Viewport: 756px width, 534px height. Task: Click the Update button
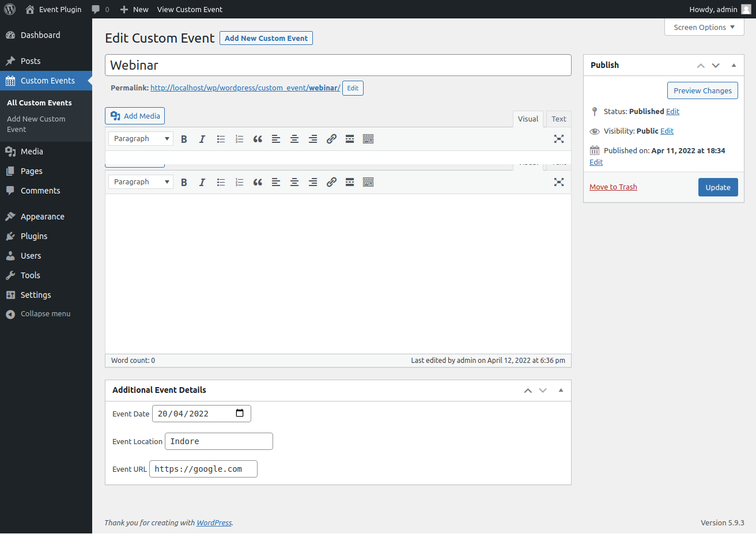point(718,187)
